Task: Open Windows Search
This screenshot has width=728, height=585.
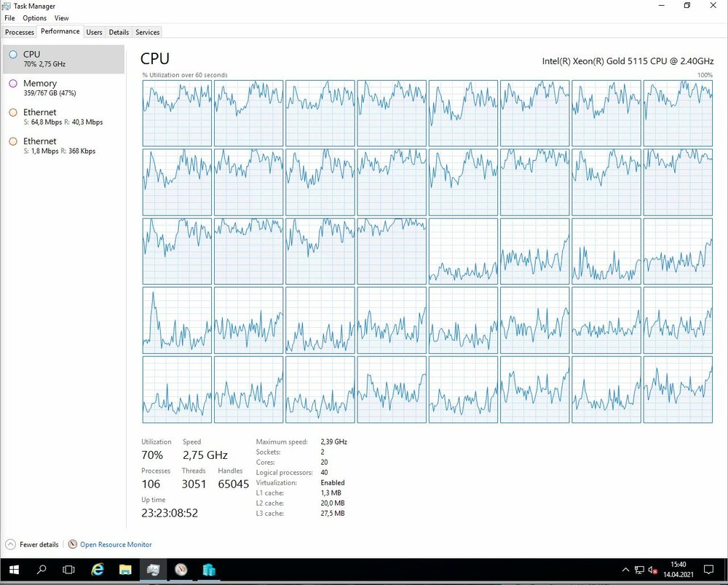Action: 41,570
